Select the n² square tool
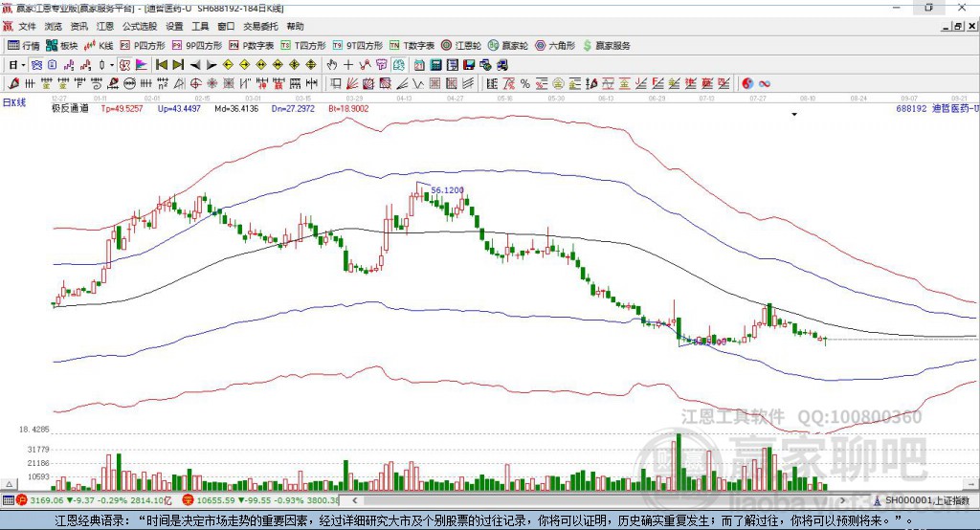This screenshot has height=530, width=980. click(x=163, y=84)
